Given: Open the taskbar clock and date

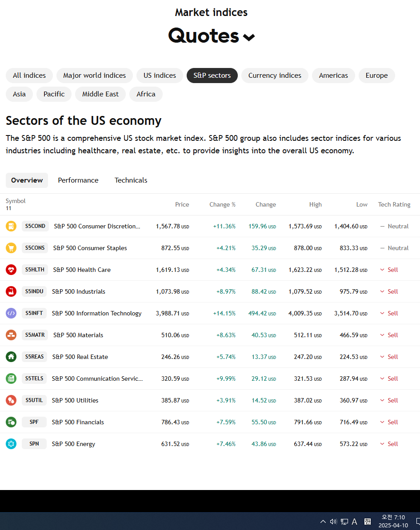Looking at the screenshot, I should pyautogui.click(x=393, y=521).
